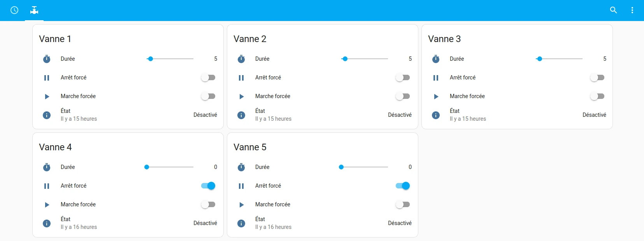Disable the Arrêt forcé toggle in Vanne 4
This screenshot has height=241, width=644.
click(x=208, y=186)
